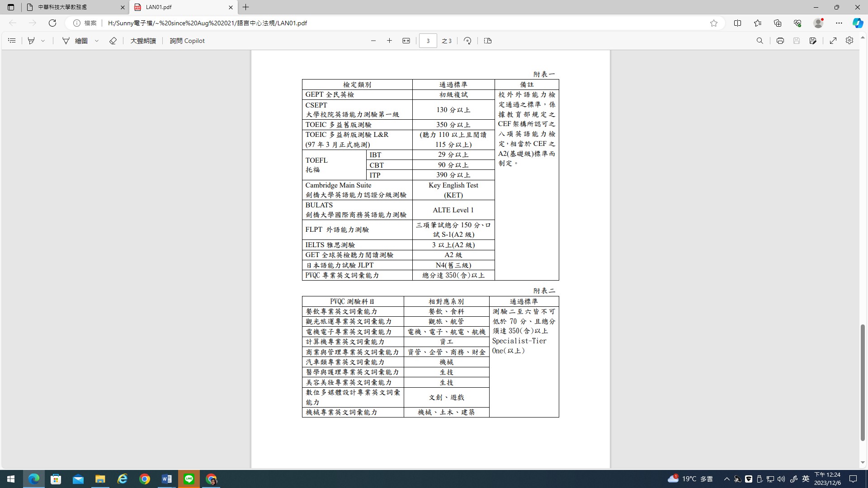
Task: Open browser essentials icon
Action: click(x=797, y=23)
